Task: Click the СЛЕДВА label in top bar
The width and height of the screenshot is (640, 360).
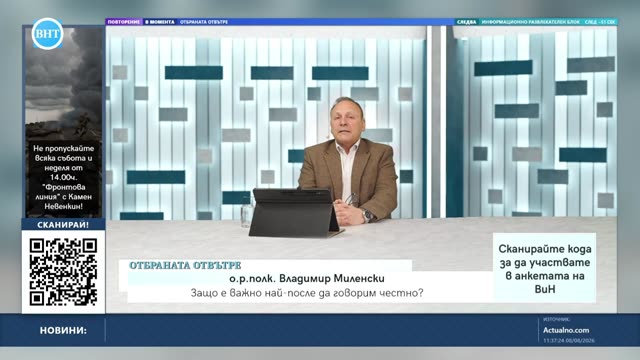Action: tap(466, 22)
